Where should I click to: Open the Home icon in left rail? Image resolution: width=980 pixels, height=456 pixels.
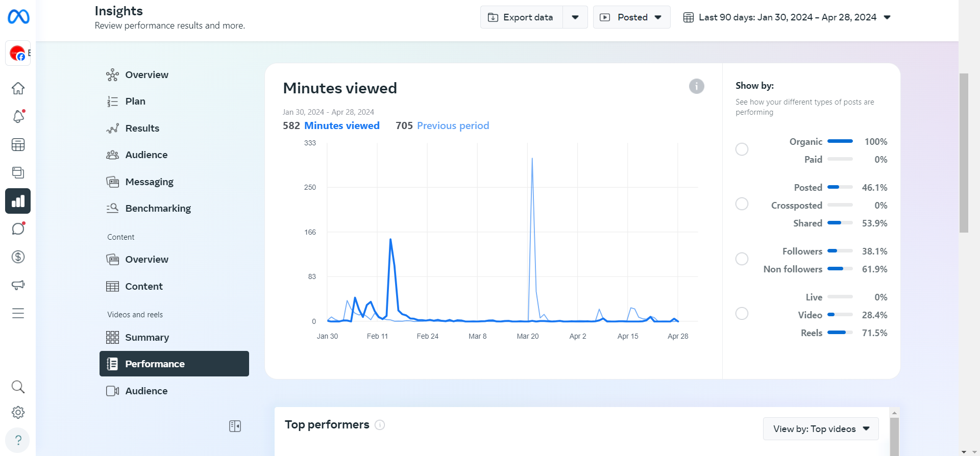[18, 88]
